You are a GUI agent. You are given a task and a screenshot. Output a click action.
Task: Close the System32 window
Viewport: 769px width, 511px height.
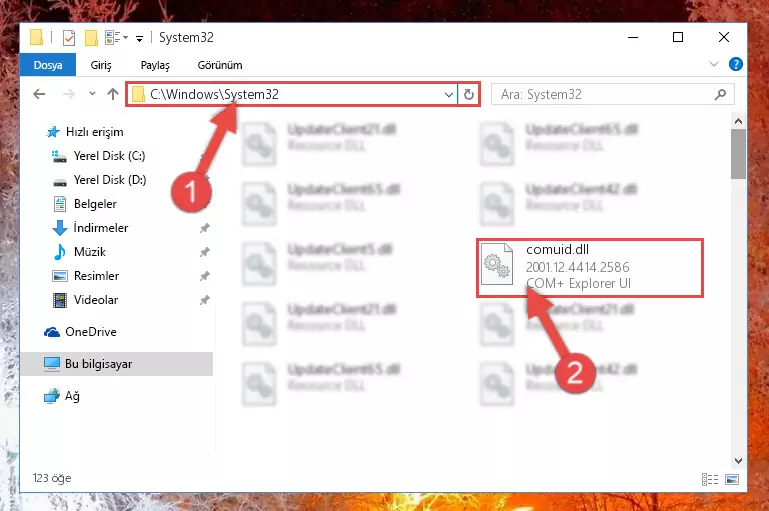click(724, 37)
